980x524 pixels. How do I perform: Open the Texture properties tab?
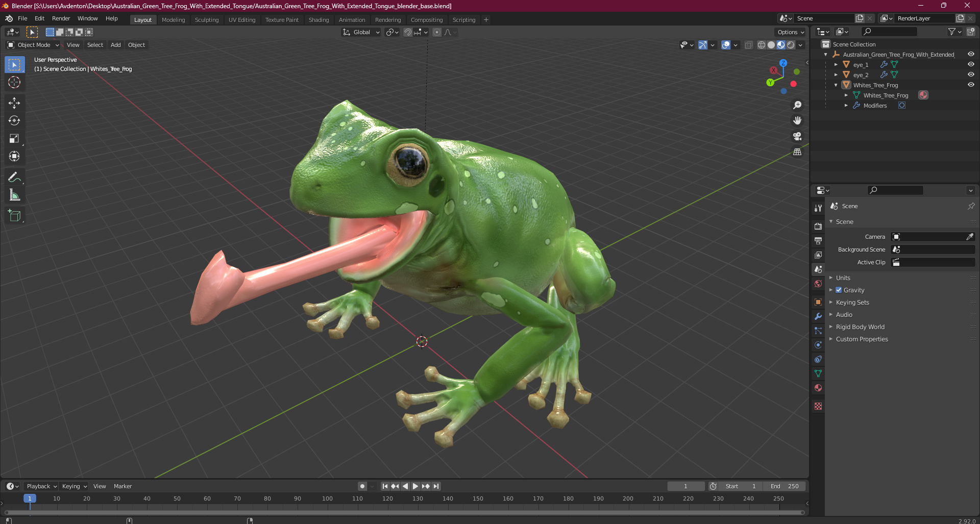818,406
